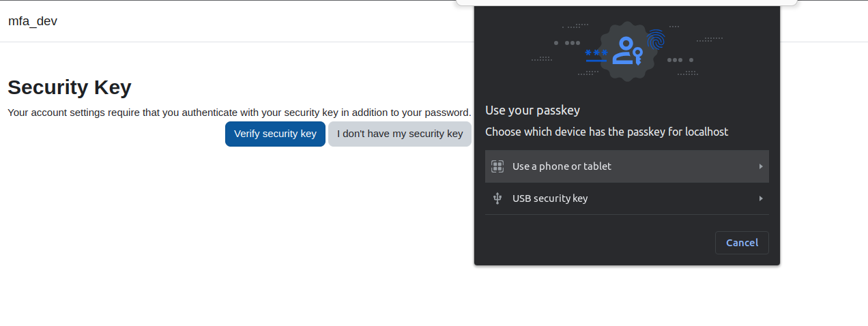Open the mfa_dev home link

click(33, 21)
